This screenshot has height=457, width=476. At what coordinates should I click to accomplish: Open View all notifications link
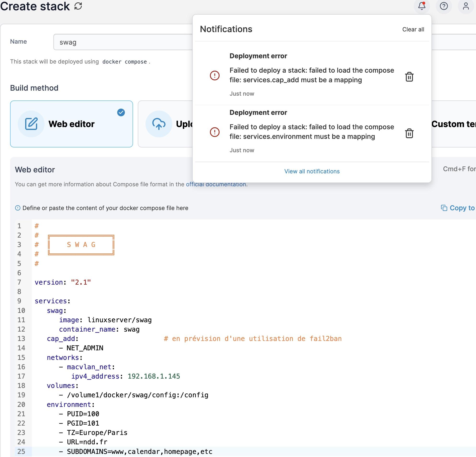pyautogui.click(x=312, y=171)
